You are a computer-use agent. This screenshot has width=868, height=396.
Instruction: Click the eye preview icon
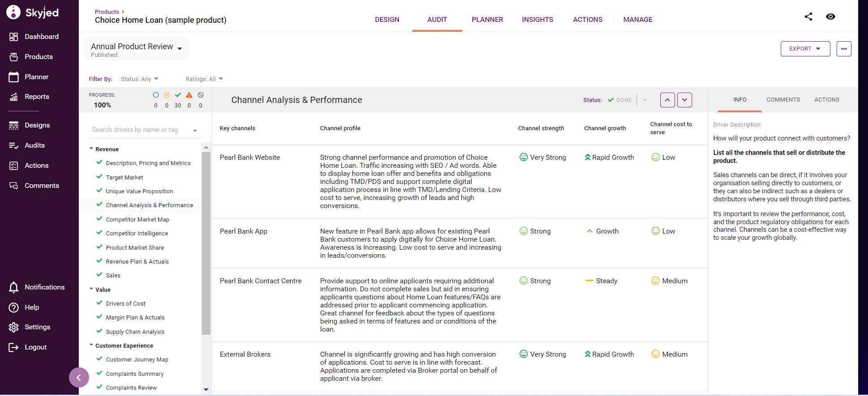point(830,17)
